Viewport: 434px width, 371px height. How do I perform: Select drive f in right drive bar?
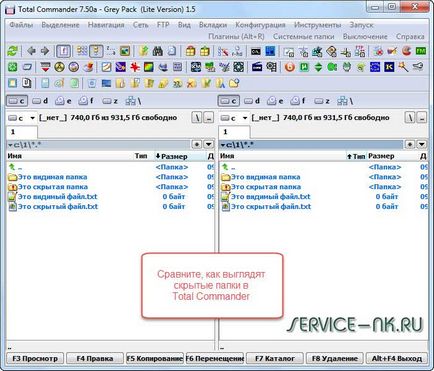click(298, 101)
